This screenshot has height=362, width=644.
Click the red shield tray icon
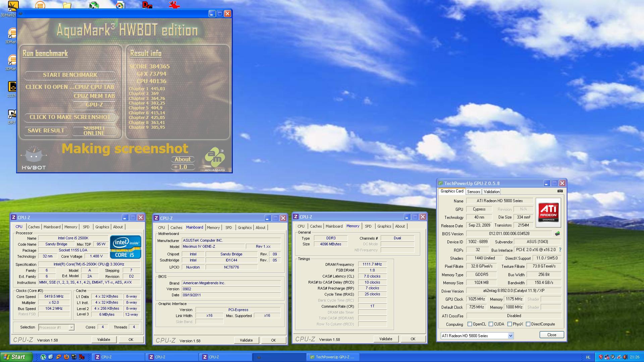tap(600, 357)
